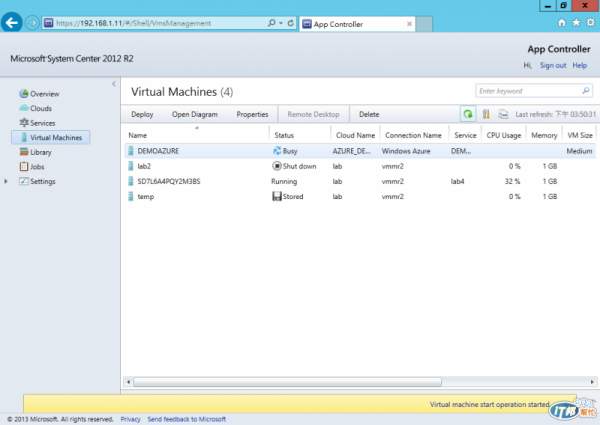
Task: Select the lab2 virtual machine row
Action: click(x=360, y=166)
